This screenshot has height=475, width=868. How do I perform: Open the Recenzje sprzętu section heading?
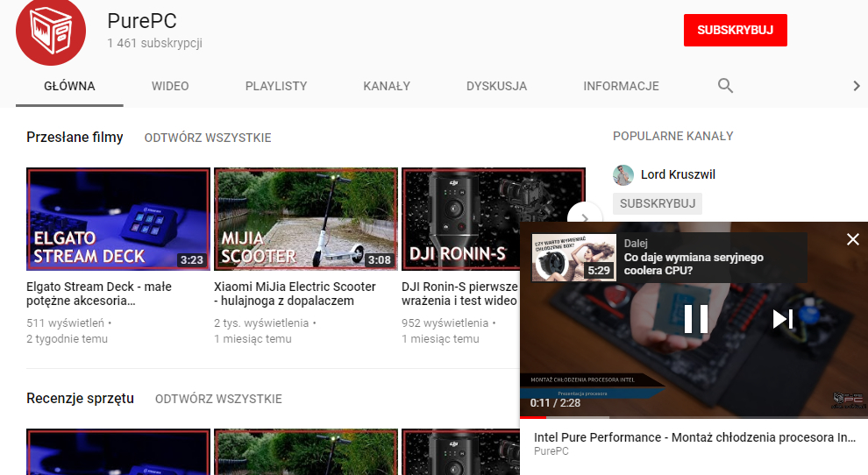81,399
